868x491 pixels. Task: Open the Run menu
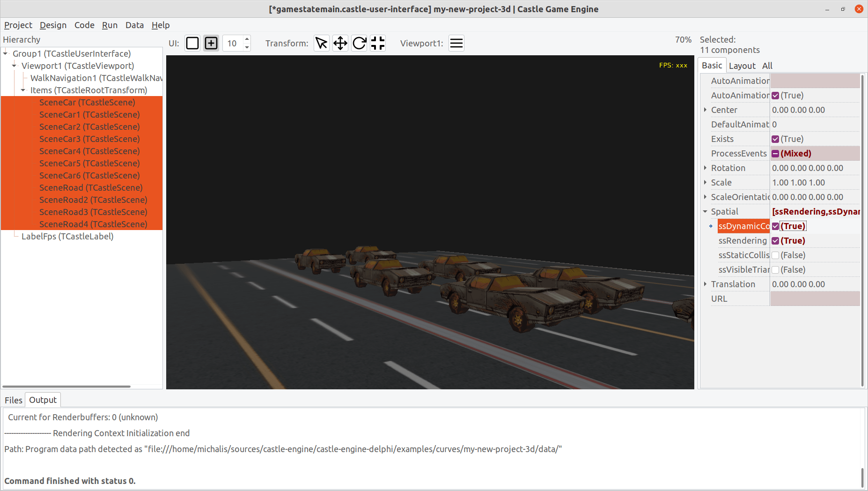click(110, 25)
